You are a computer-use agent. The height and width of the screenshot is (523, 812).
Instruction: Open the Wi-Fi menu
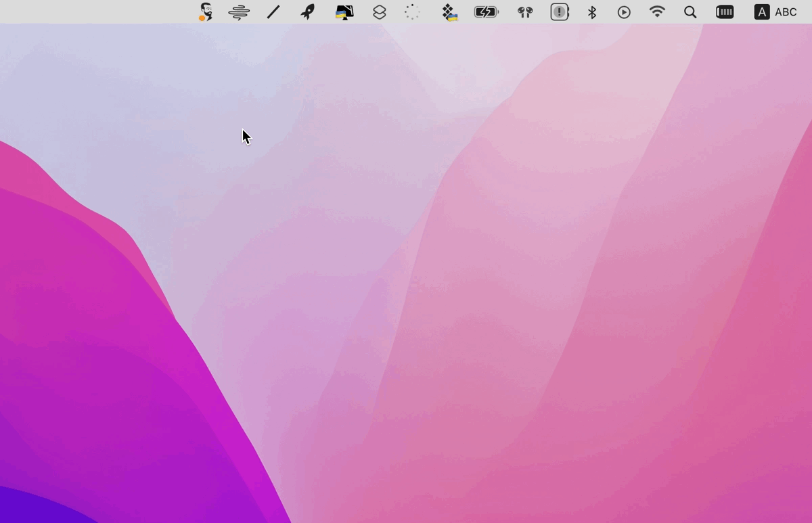coord(657,12)
